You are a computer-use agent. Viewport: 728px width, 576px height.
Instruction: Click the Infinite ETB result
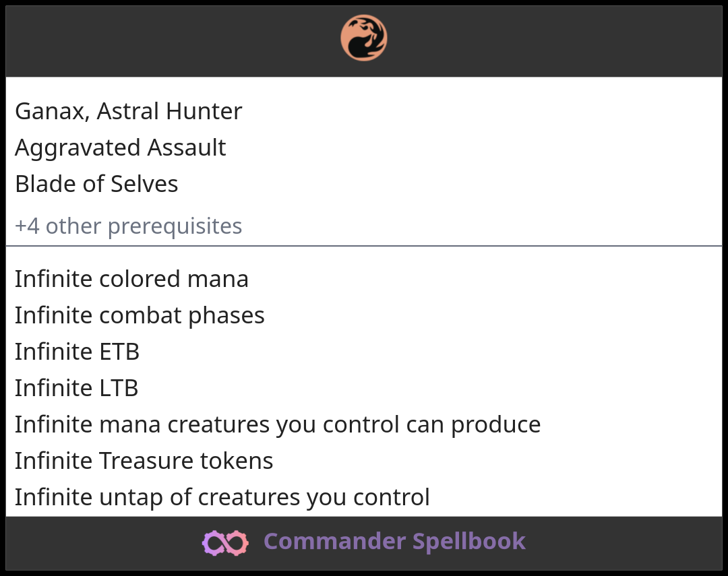[77, 352]
